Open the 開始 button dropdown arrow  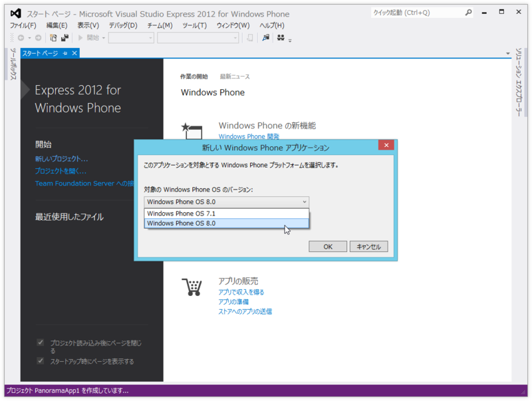pos(104,38)
